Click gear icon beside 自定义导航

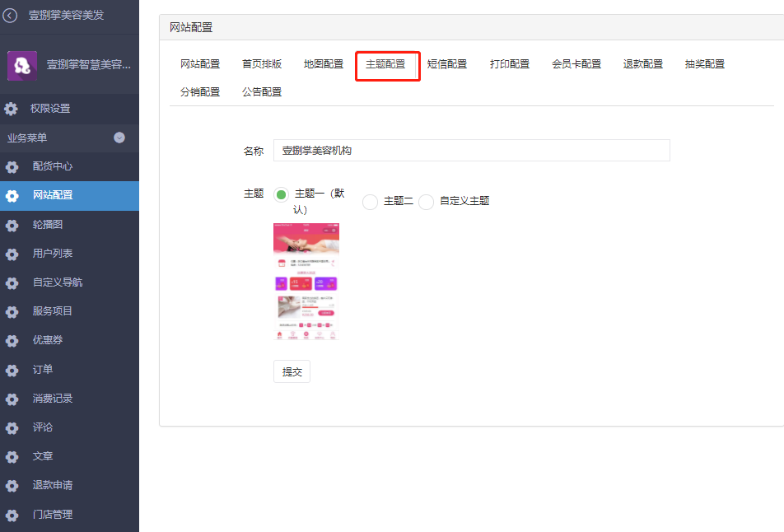(12, 283)
